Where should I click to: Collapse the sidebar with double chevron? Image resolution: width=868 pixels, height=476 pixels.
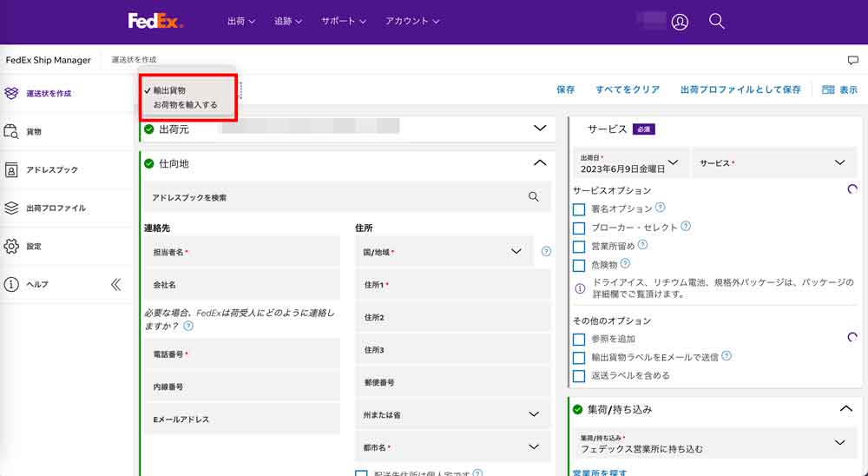115,284
